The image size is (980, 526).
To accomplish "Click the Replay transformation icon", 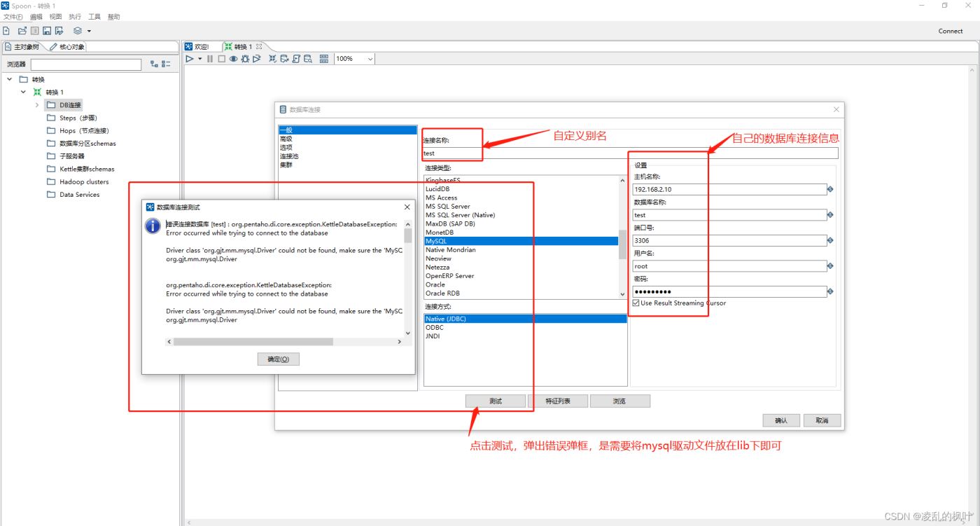I will click(x=257, y=59).
